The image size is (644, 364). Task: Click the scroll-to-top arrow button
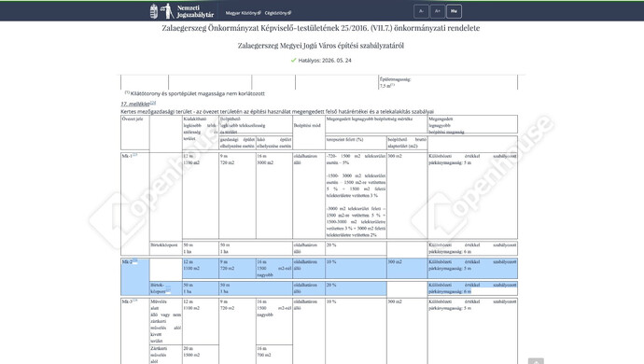[x=536, y=361]
